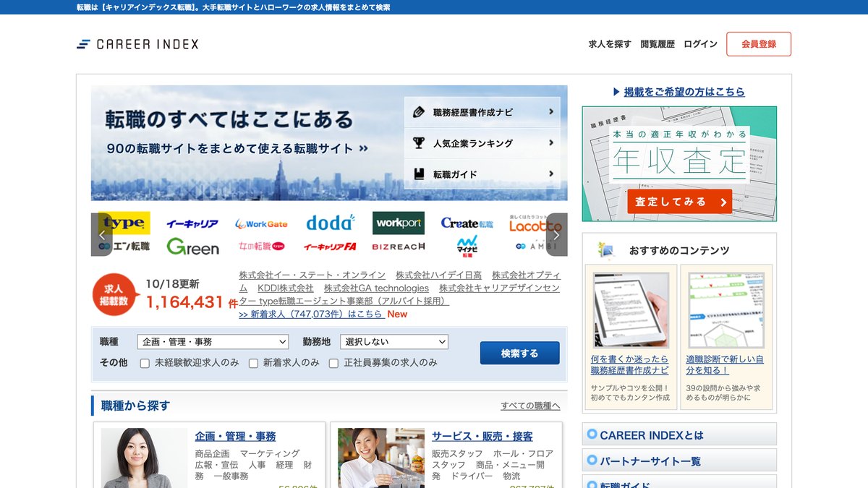Click the businesswoman photo for 企画・管理・事務
Image resolution: width=868 pixels, height=488 pixels.
[144, 458]
